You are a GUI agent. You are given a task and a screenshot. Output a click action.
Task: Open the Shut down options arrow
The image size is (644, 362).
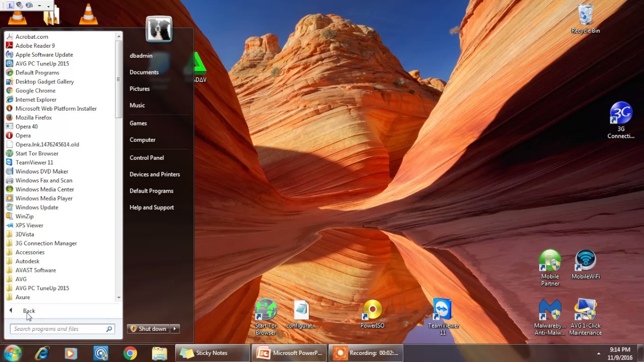click(x=175, y=328)
